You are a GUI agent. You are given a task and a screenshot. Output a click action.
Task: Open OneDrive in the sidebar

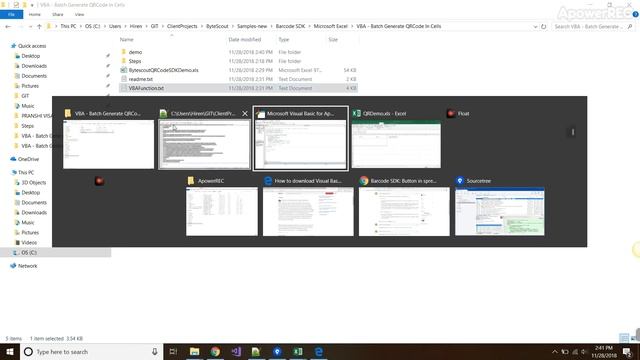(28, 159)
